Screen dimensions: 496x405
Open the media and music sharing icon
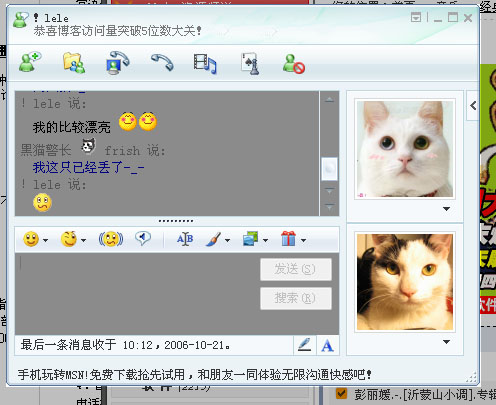click(x=205, y=64)
